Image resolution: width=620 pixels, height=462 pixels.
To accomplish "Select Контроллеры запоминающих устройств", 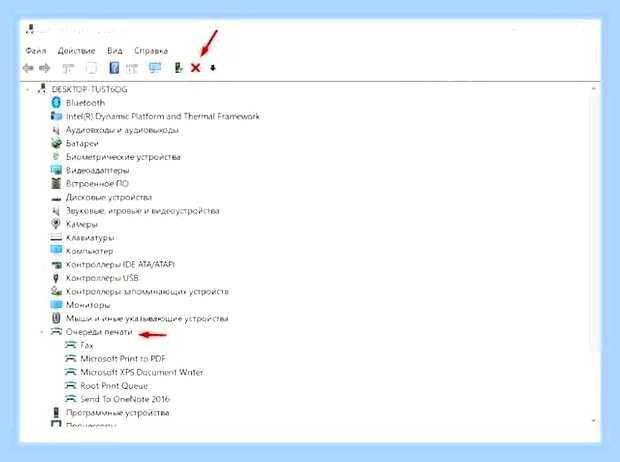I will (x=147, y=292).
